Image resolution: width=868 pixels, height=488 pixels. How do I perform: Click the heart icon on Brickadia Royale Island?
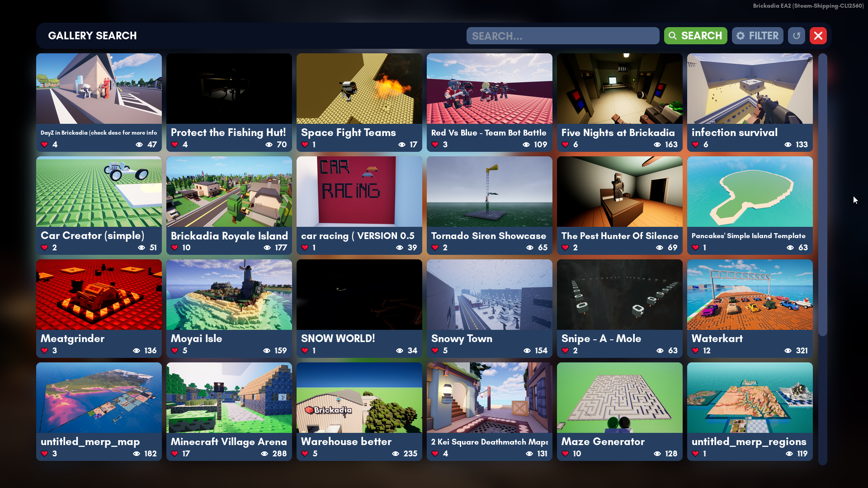pyautogui.click(x=175, y=248)
